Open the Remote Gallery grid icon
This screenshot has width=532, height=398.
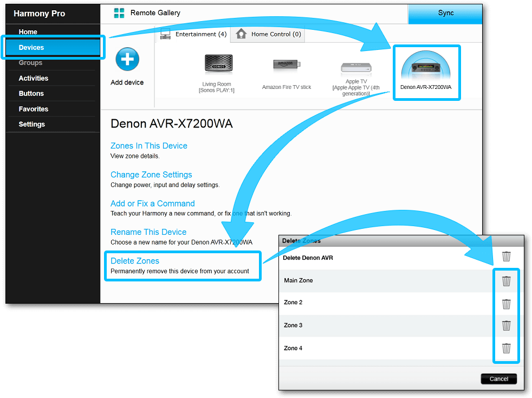(119, 13)
